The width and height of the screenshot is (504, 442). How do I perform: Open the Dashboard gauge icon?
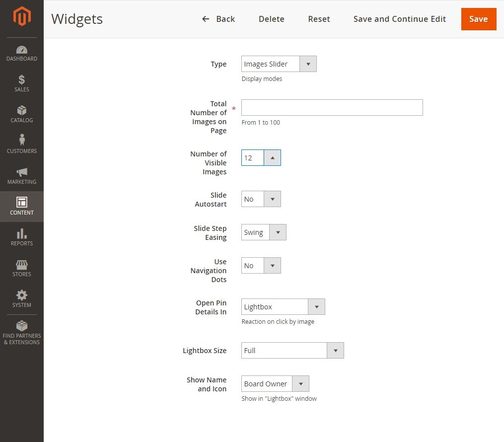point(22,50)
